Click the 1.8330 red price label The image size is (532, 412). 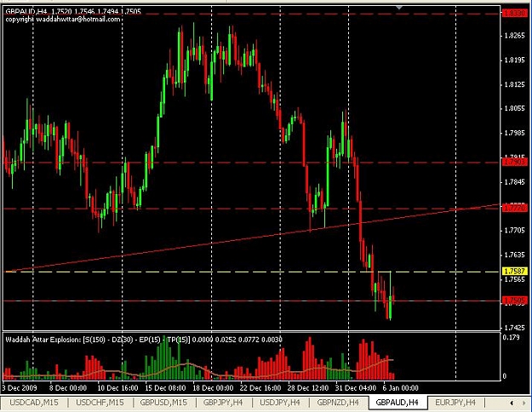click(x=514, y=14)
